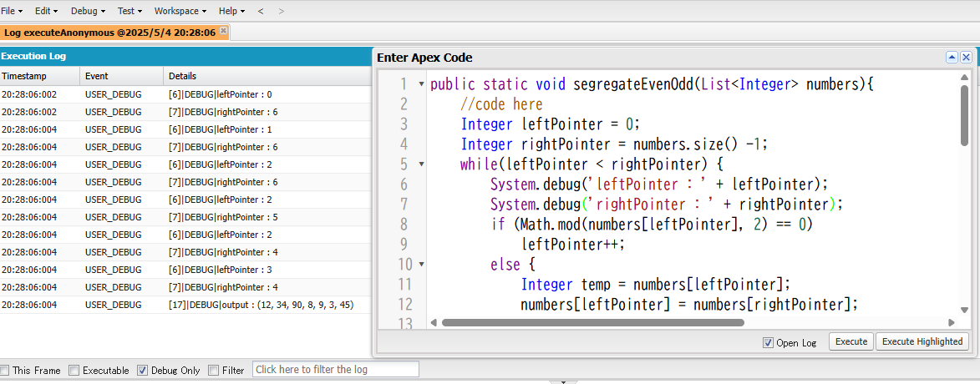
Task: Click code line 4 Integer rightPointer
Action: [614, 144]
